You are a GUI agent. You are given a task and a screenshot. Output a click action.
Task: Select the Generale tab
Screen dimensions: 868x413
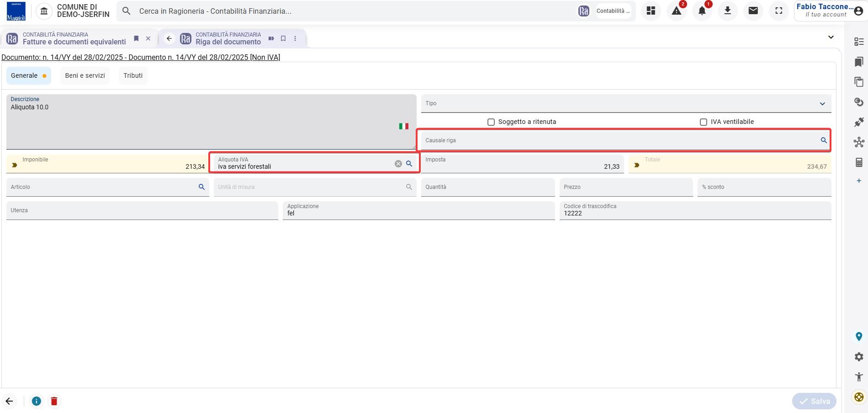coord(28,75)
